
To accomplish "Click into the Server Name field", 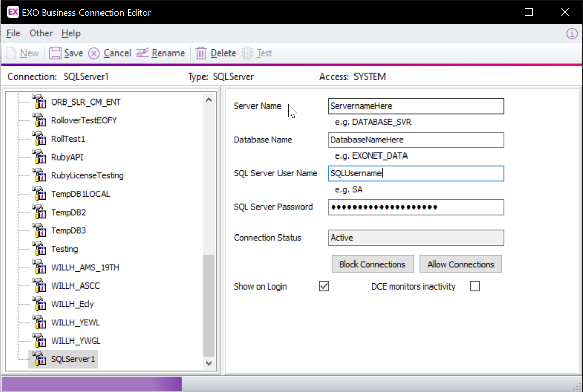I will 416,106.
